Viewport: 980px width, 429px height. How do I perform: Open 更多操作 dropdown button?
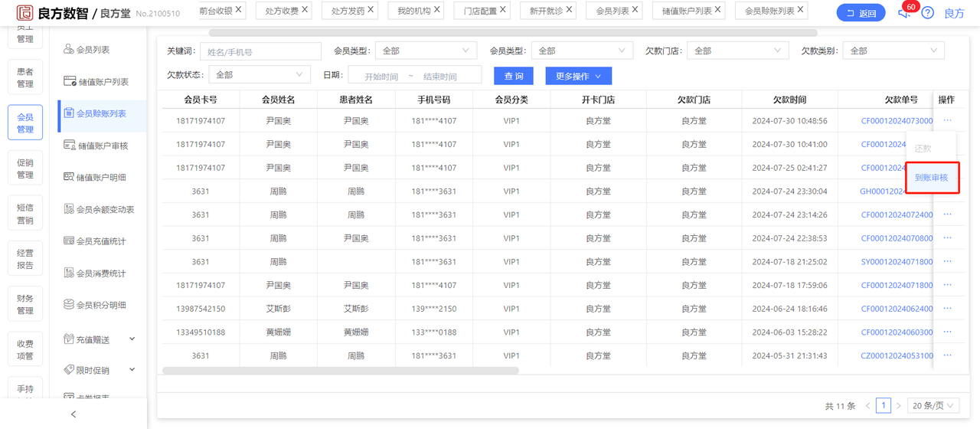coord(579,76)
